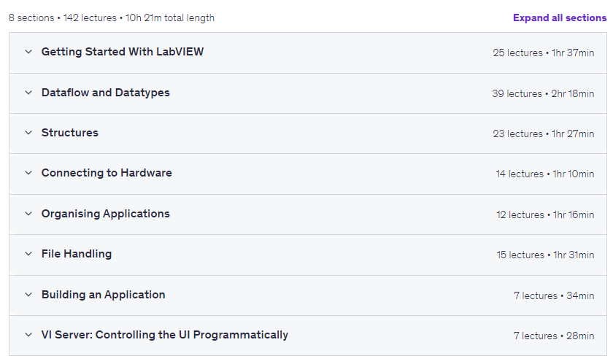Expand the Structures section chevron

[x=28, y=133]
